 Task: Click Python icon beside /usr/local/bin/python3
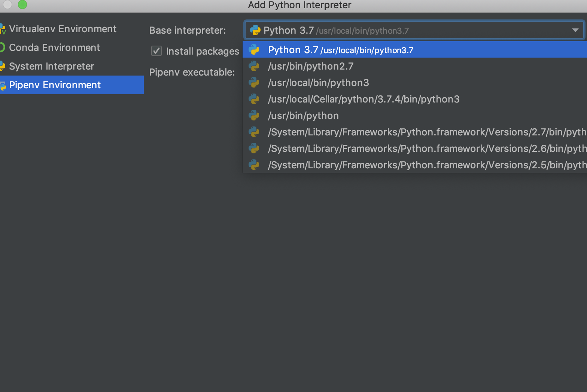[x=254, y=83]
